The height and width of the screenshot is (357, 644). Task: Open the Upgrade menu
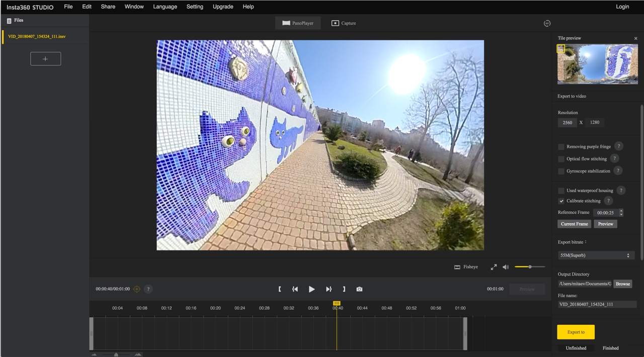tap(223, 7)
